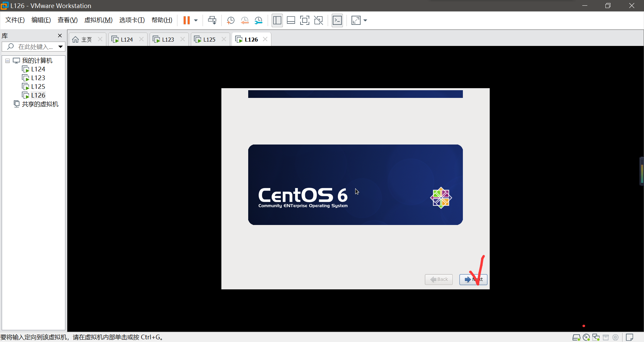644x342 pixels.
Task: Collapse the 我的计算机 tree node
Action: pos(7,61)
